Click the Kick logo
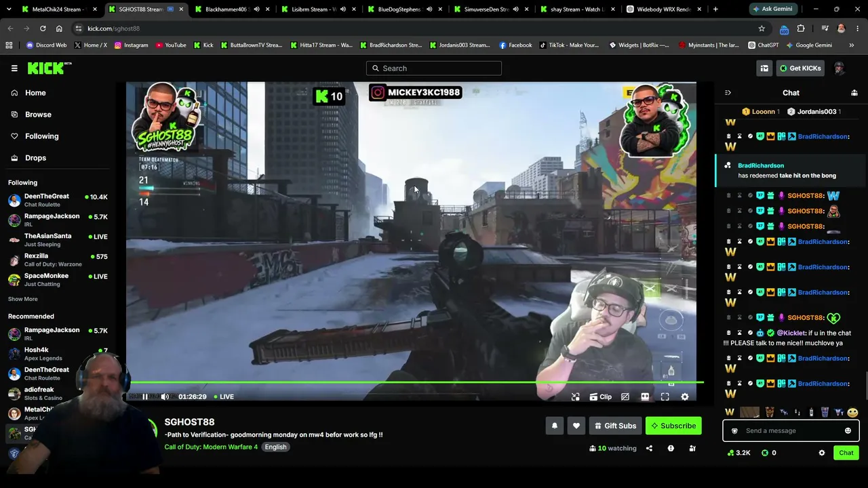This screenshot has width=868, height=488. 50,68
